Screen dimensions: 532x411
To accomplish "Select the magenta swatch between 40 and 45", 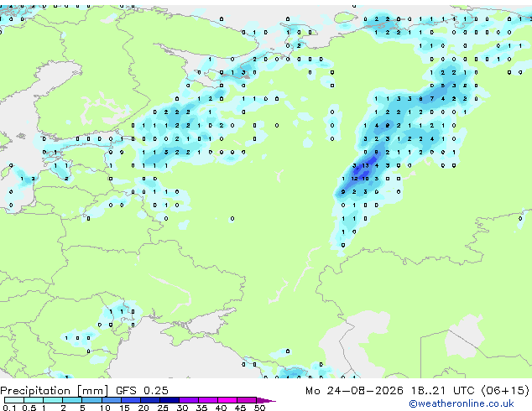I will (227, 400).
